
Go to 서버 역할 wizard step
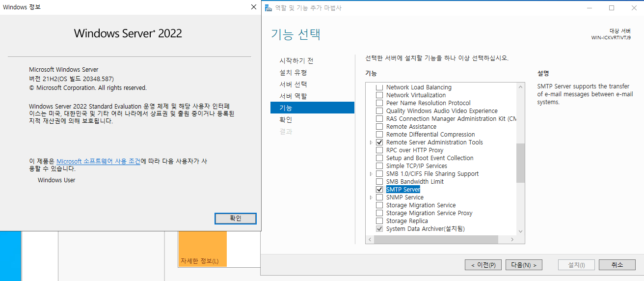(293, 96)
